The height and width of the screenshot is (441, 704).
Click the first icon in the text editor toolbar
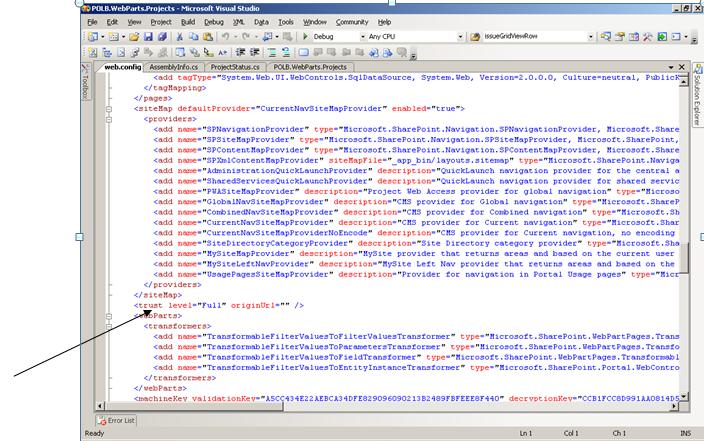pyautogui.click(x=93, y=53)
